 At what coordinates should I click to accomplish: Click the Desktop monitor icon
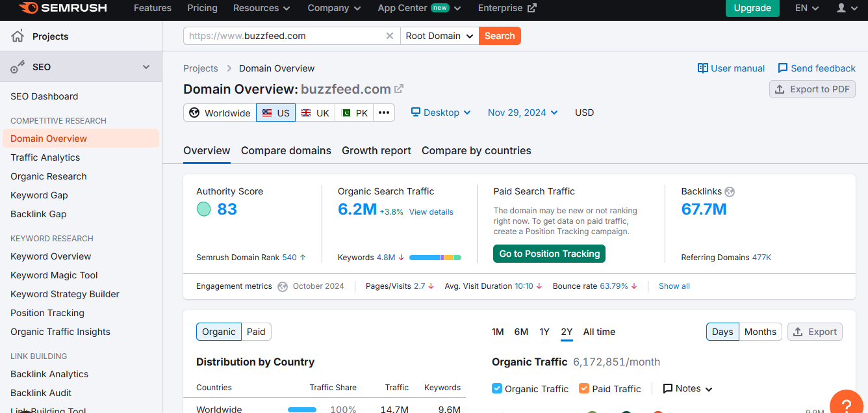point(416,113)
